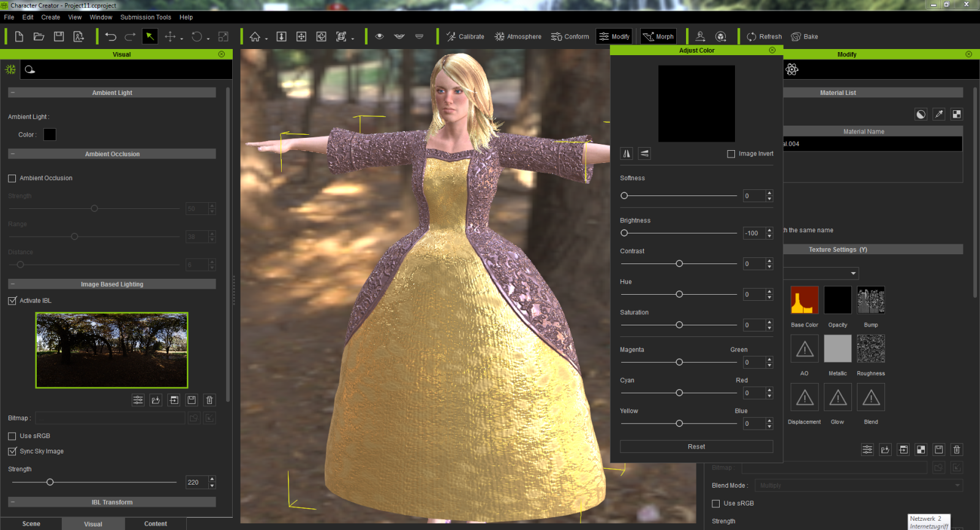The width and height of the screenshot is (980, 530).
Task: Uncheck Sync Sky Image
Action: 12,452
